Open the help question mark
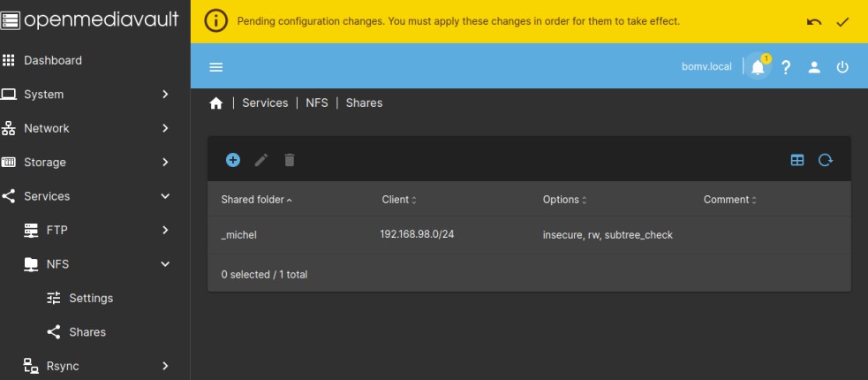Image resolution: width=868 pixels, height=380 pixels. click(786, 67)
